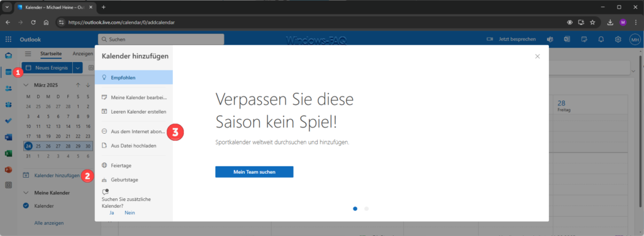644x236 pixels.
Task: Collapse the März 2025 mini calendar
Action: point(26,85)
